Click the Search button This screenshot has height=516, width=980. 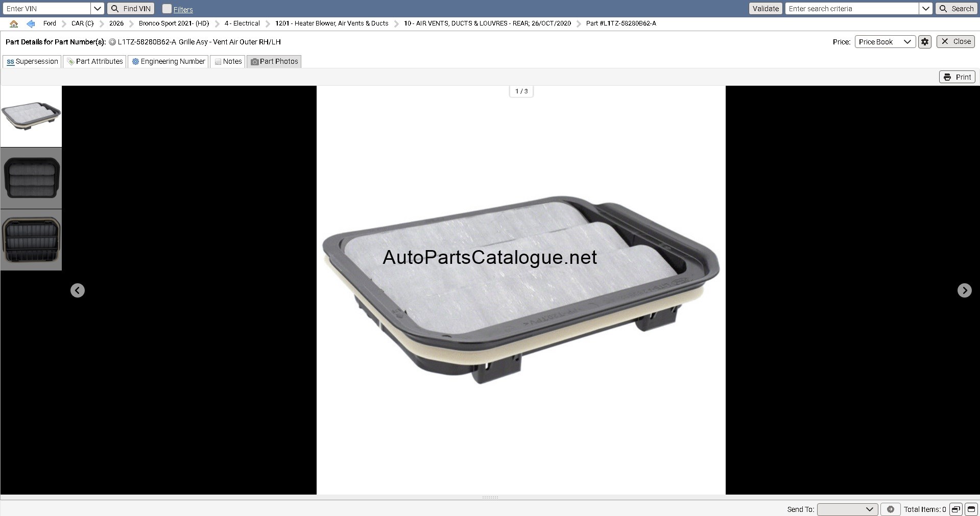pos(957,9)
